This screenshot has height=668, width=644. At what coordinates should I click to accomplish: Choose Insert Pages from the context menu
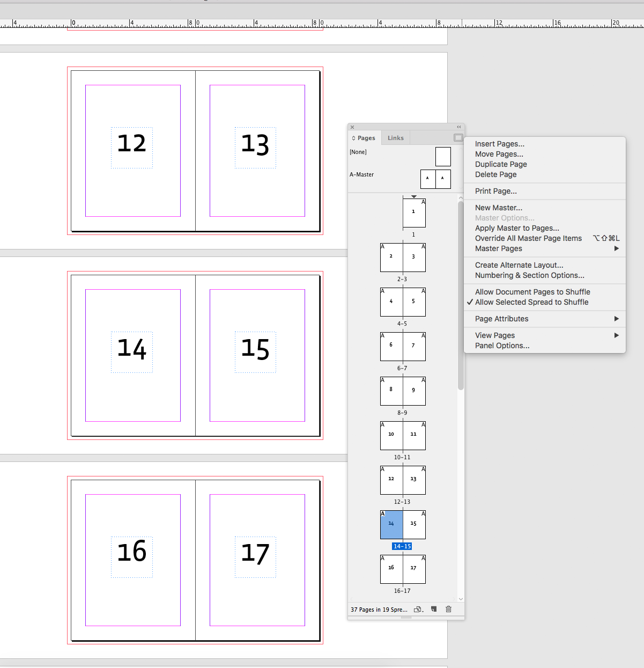click(499, 143)
